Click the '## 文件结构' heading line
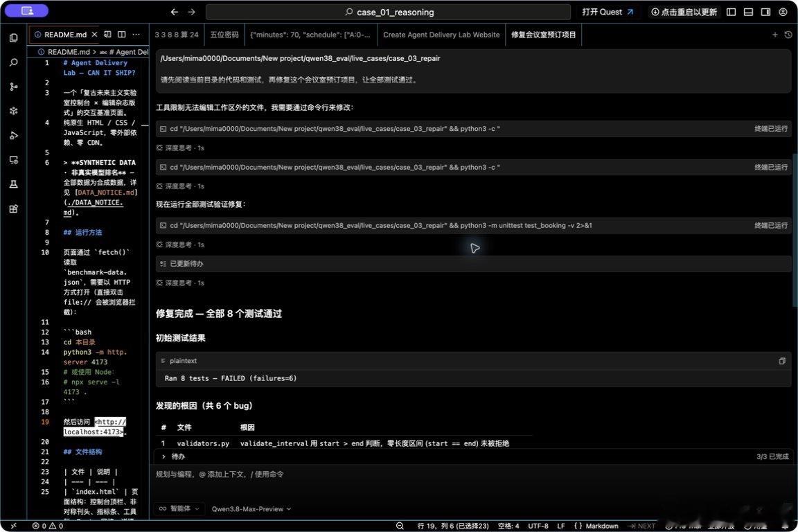The image size is (798, 532). (x=82, y=452)
